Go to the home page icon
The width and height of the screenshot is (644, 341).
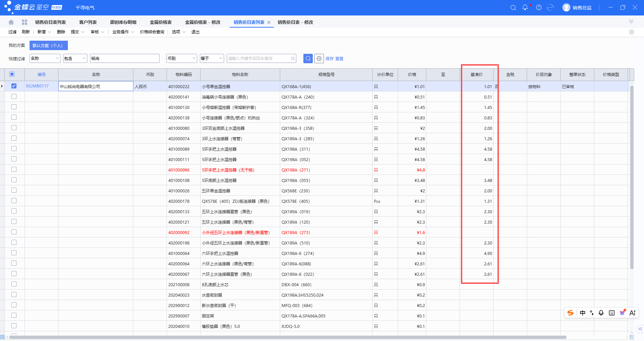pyautogui.click(x=11, y=22)
